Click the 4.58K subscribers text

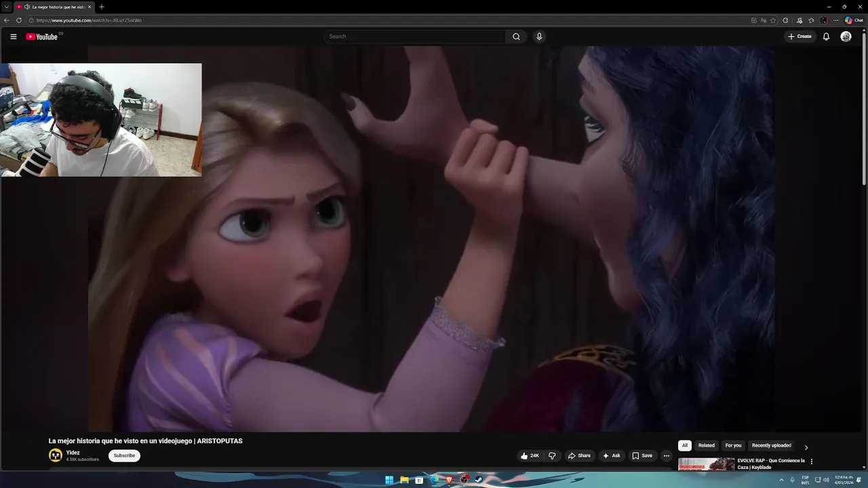(82, 460)
